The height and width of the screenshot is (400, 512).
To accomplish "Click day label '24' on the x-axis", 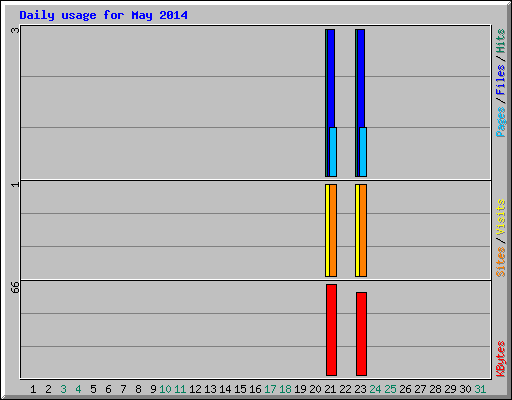I will click(375, 389).
